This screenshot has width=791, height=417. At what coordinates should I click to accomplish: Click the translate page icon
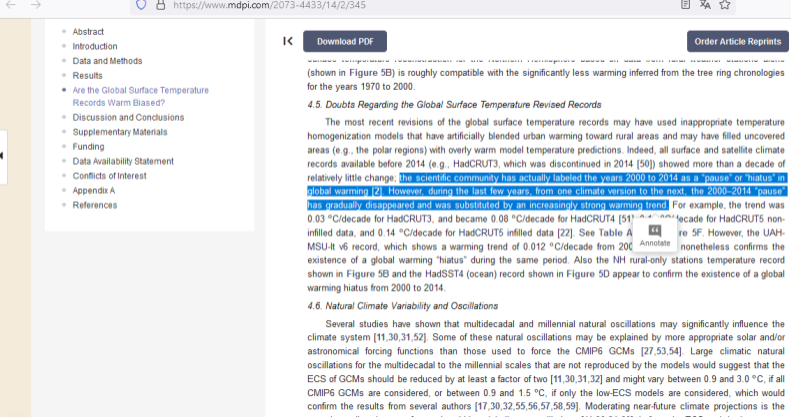point(705,5)
